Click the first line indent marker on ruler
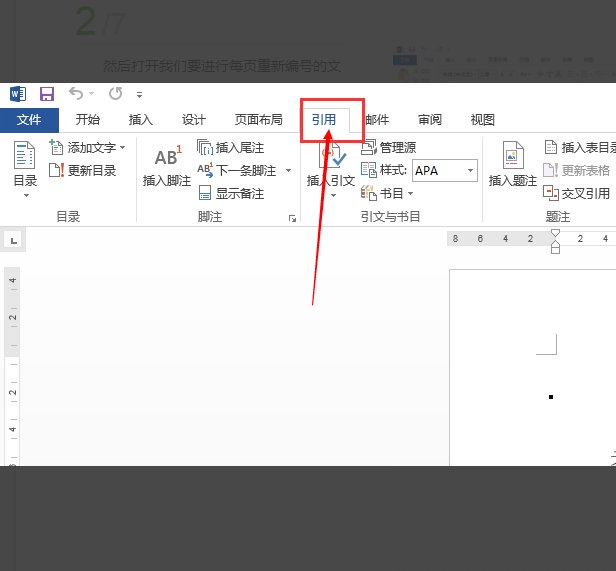Screen dimensions: 616x571 click(555, 233)
